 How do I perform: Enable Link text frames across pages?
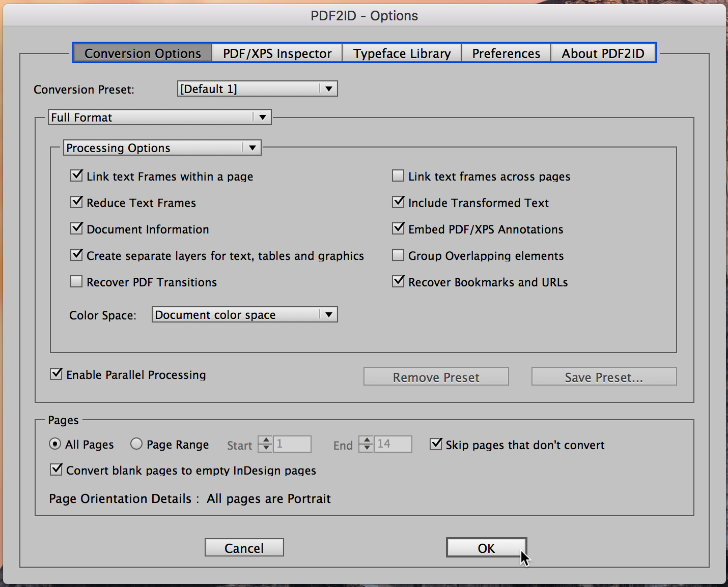tap(398, 175)
